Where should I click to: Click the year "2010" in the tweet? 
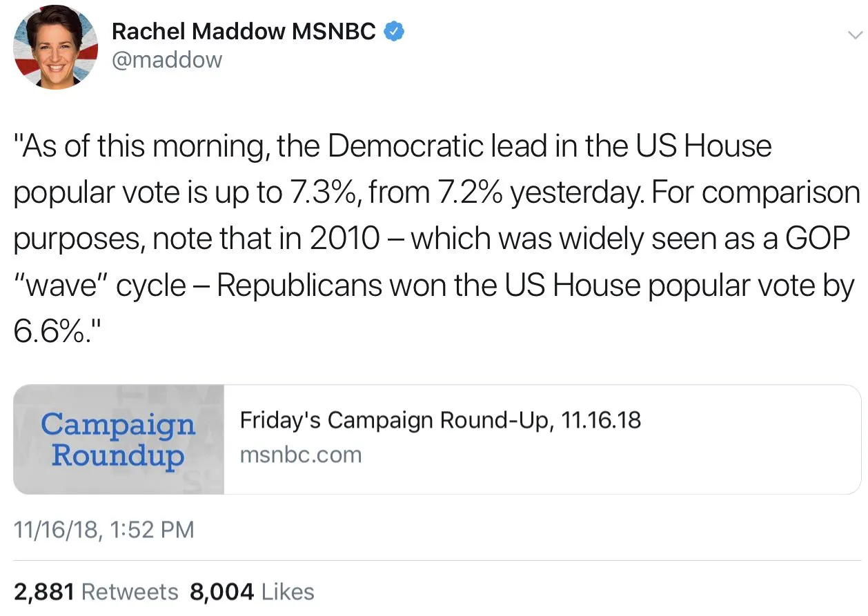pos(344,239)
